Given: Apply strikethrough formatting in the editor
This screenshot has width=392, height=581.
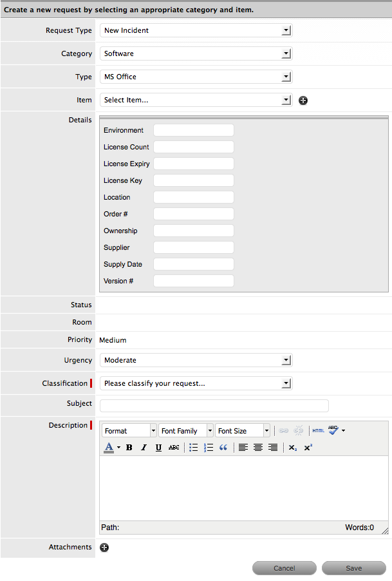Looking at the screenshot, I should [x=174, y=448].
